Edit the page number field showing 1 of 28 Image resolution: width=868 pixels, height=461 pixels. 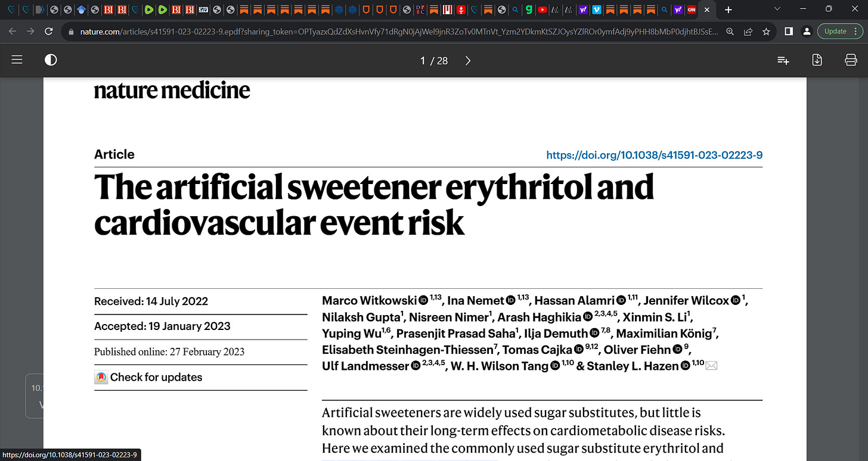point(423,60)
